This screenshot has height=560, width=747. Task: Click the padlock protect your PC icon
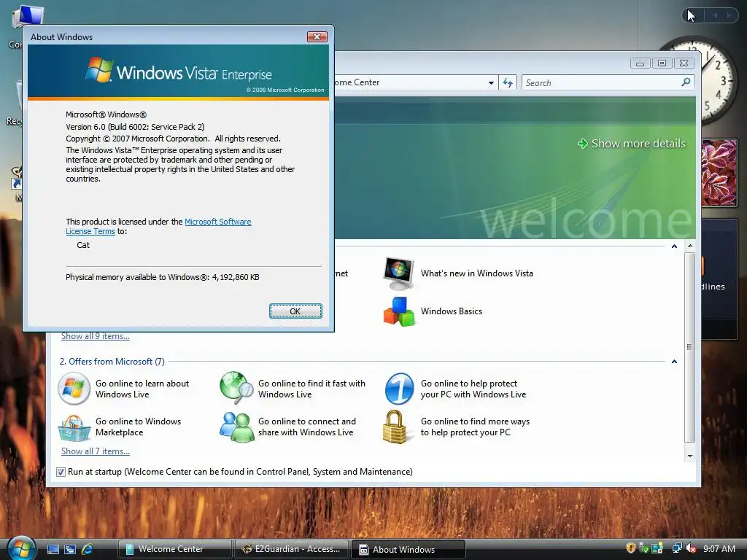click(395, 427)
